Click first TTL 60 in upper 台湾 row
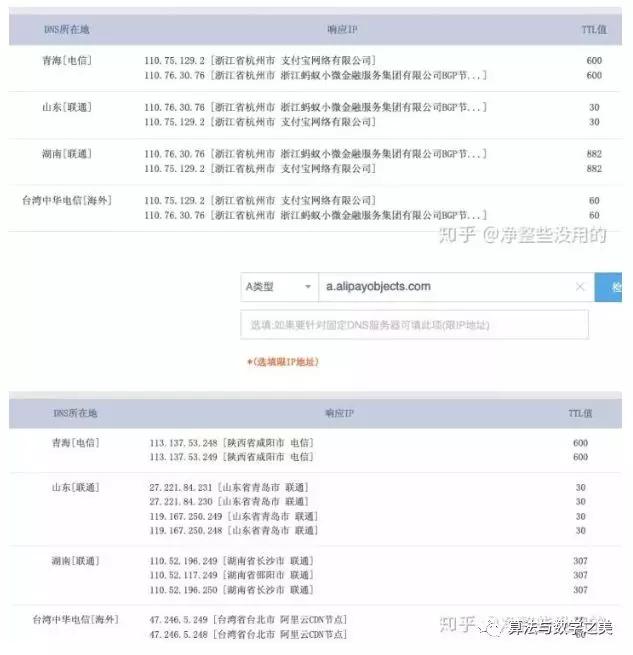This screenshot has height=655, width=633. (594, 201)
